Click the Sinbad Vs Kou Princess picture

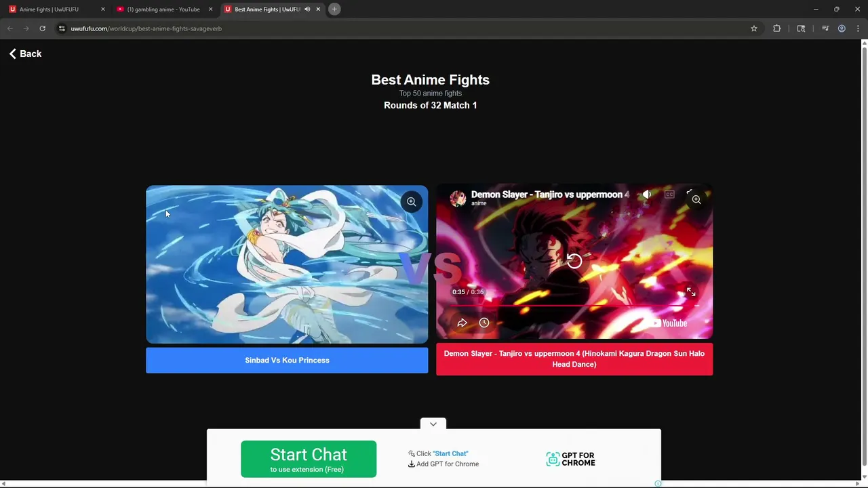(287, 264)
